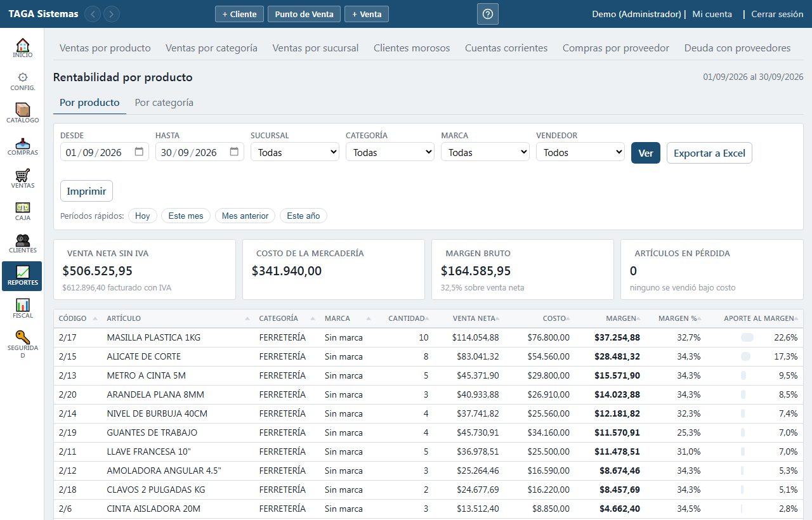
Task: Open the Reportes chart icon
Action: click(23, 272)
